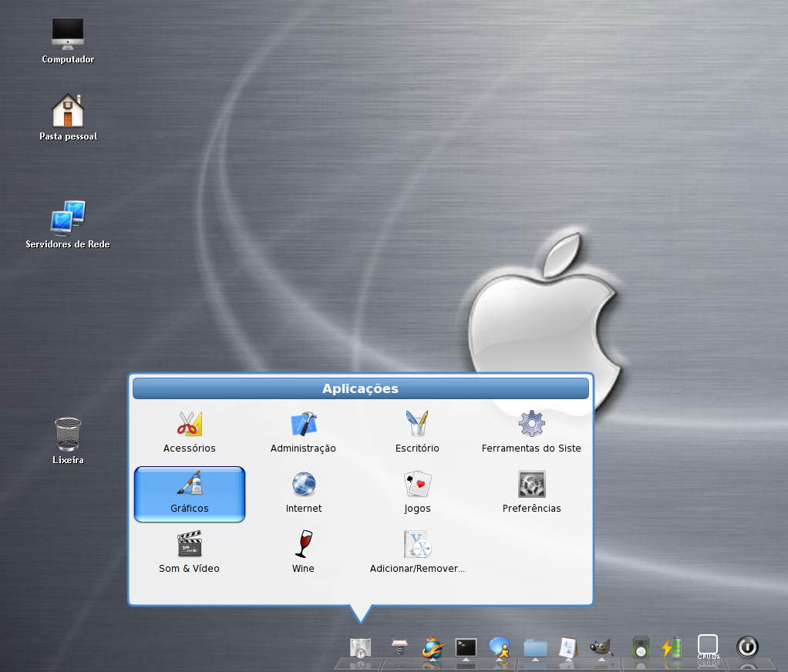Click the speaker volume dock icon
The image size is (788, 672).
[x=641, y=647]
